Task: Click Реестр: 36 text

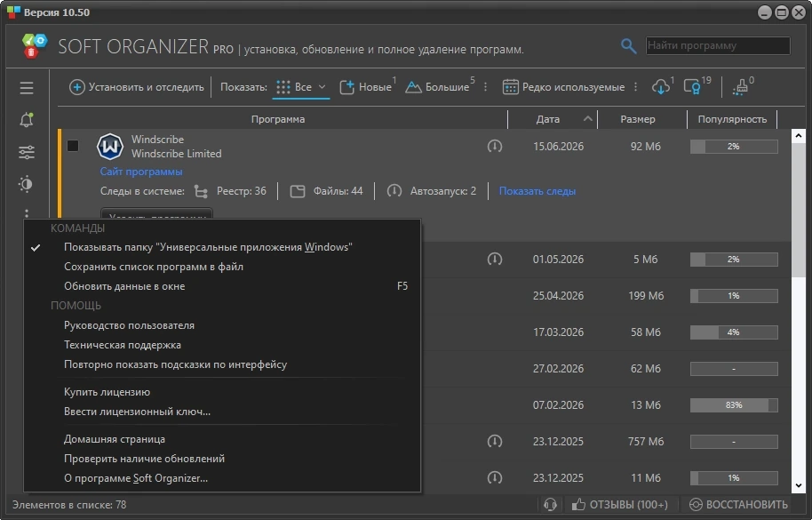Action: pos(242,191)
